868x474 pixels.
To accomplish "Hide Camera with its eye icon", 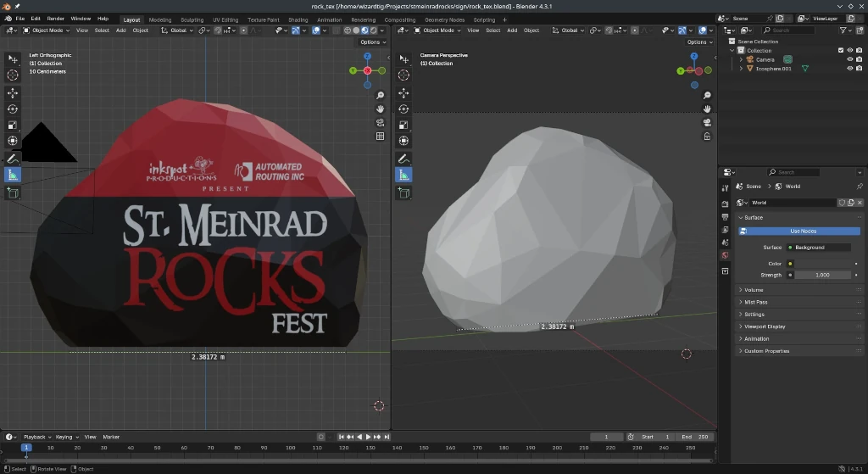I will 849,59.
